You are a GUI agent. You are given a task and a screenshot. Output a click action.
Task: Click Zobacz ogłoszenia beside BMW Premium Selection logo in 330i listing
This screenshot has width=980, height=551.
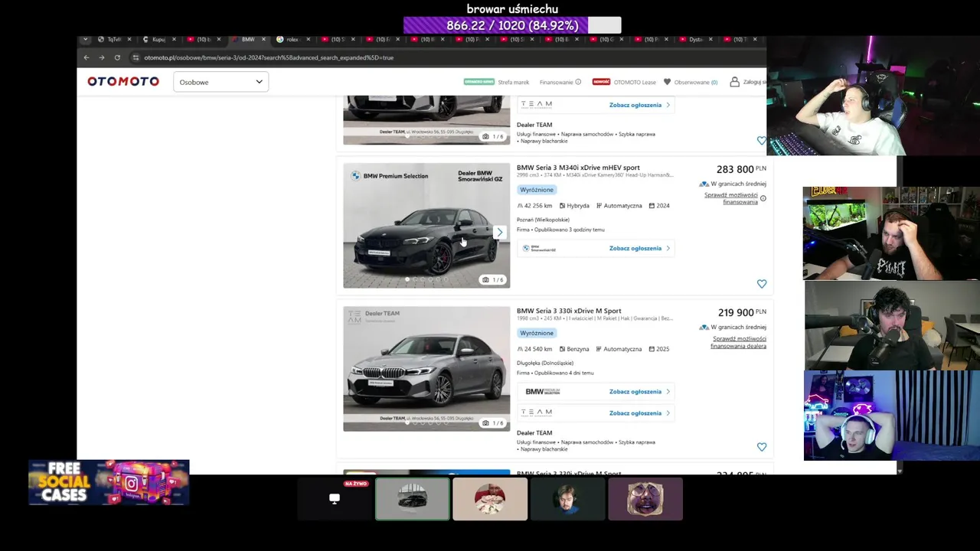(639, 392)
